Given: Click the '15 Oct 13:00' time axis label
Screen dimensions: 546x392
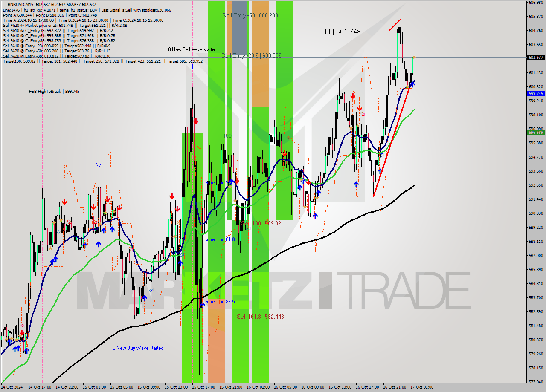Looking at the screenshot, I should point(176,387).
